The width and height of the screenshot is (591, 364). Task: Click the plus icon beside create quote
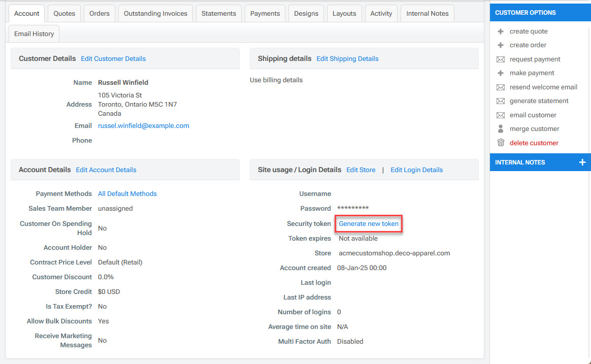coord(501,31)
